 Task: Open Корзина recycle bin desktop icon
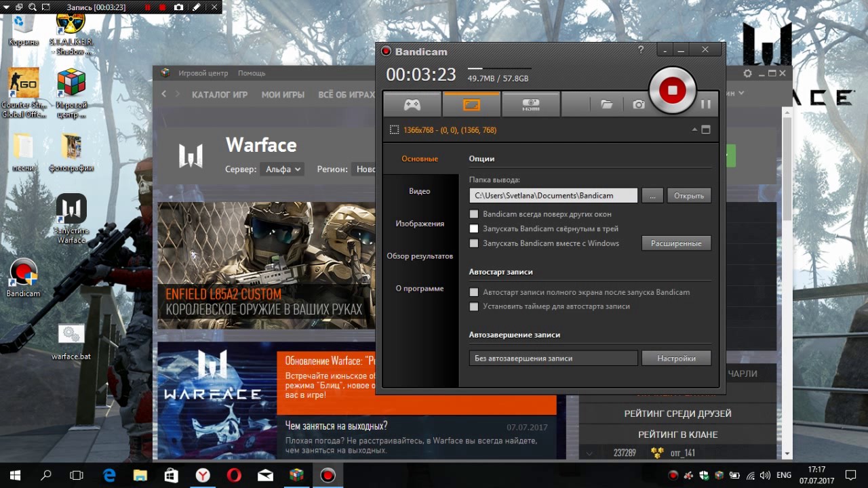(23, 28)
